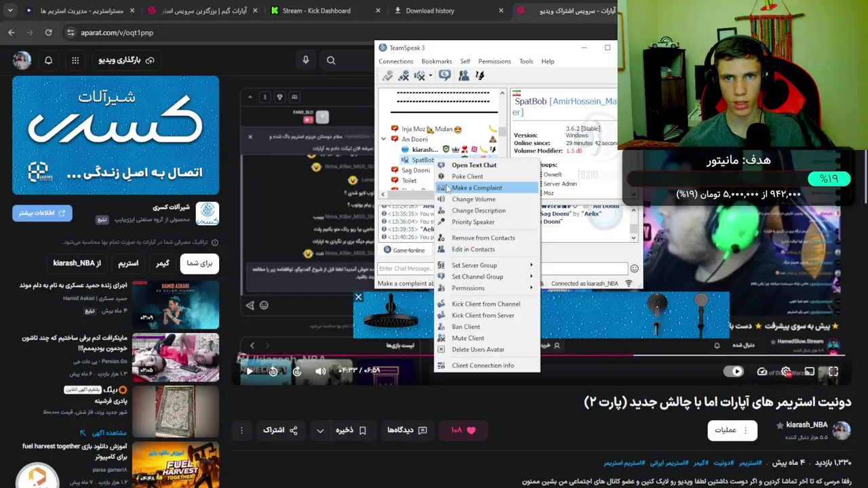Click TeamSpeak disconnect toolbar icon
Image resolution: width=868 pixels, height=488 pixels.
(404, 76)
